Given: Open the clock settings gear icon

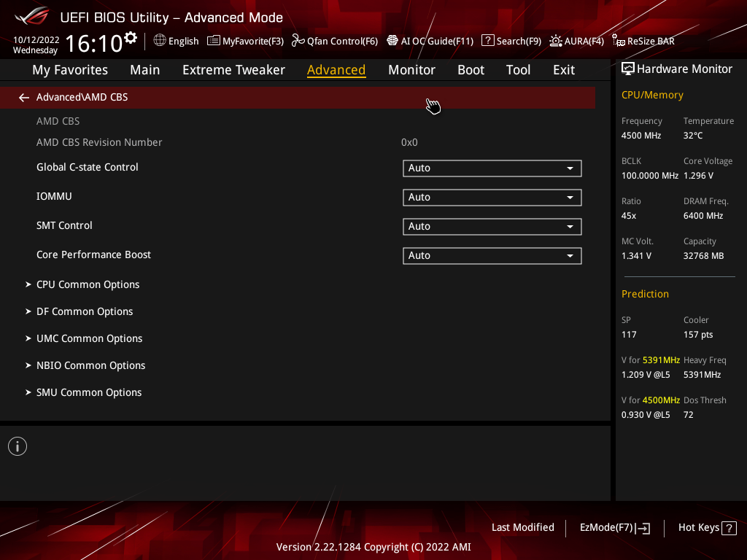Looking at the screenshot, I should click(x=131, y=38).
